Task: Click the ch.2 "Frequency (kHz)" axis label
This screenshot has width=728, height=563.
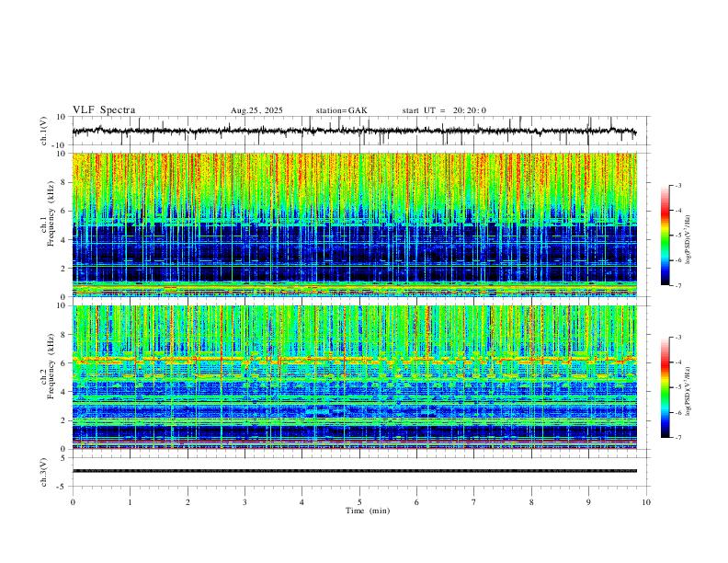Action: click(51, 366)
